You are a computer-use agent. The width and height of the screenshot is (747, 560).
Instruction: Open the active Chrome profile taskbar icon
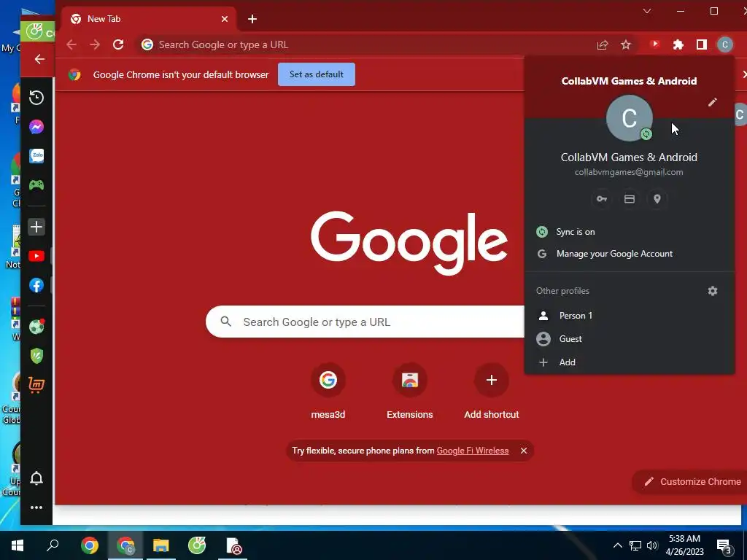tap(125, 545)
